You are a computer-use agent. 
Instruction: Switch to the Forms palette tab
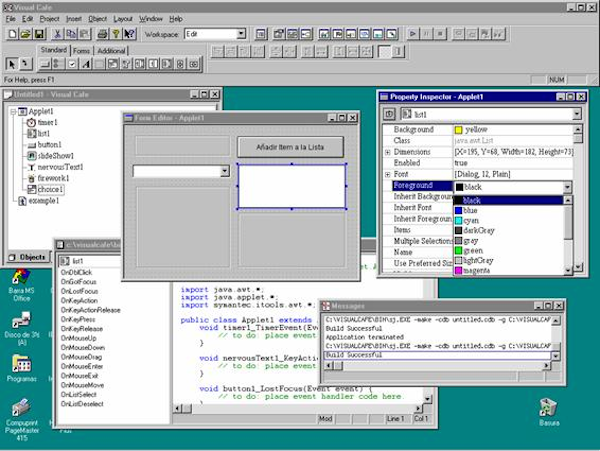81,50
